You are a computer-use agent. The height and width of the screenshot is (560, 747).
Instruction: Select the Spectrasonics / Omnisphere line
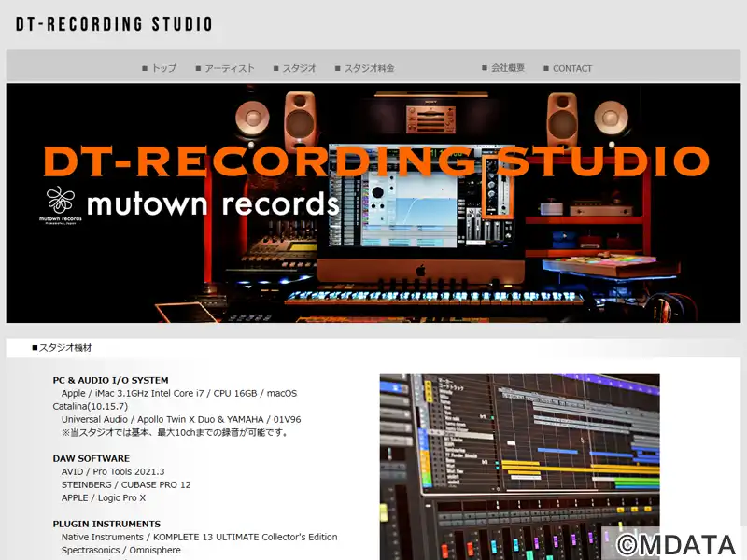point(121,550)
